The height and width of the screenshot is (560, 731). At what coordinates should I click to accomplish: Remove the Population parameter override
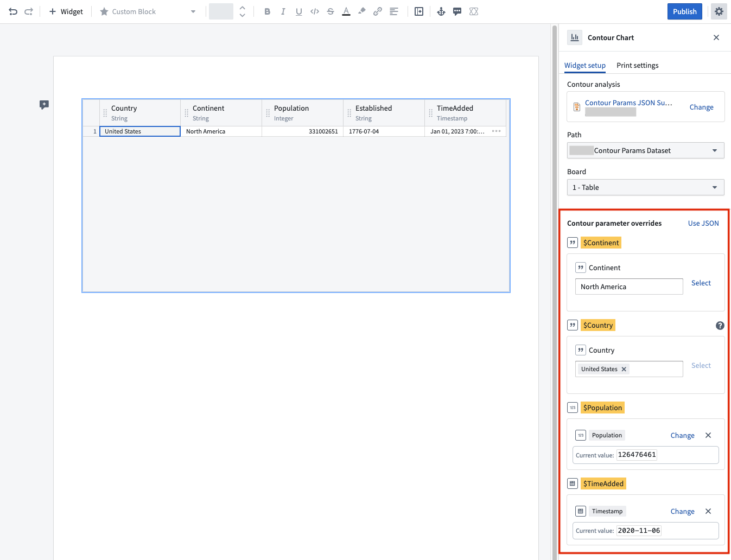coord(708,435)
